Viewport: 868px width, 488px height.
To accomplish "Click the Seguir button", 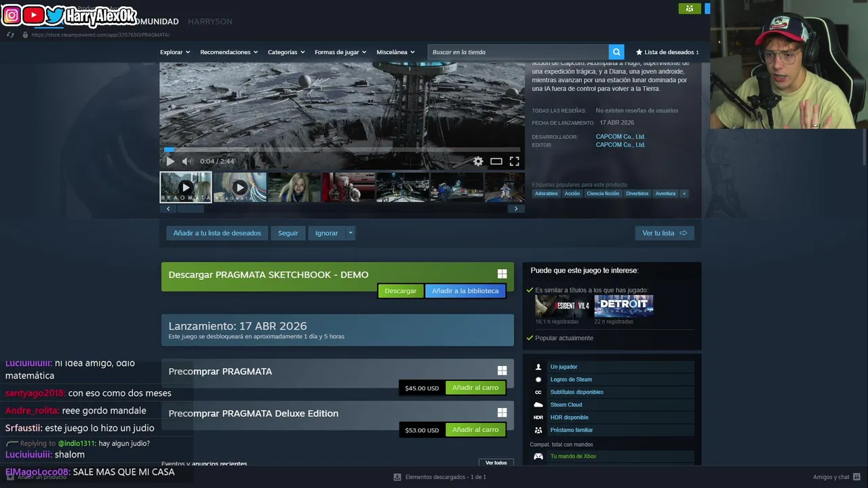I will pos(288,233).
